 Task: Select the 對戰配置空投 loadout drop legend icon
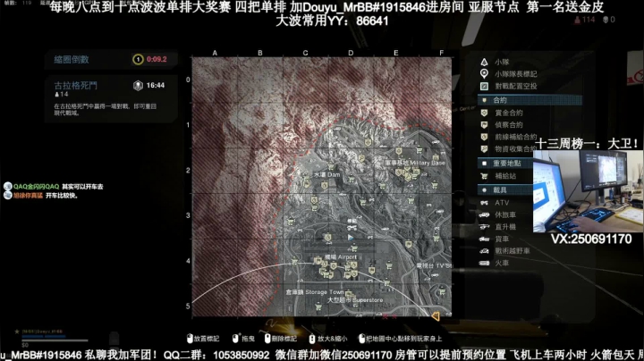click(x=484, y=86)
